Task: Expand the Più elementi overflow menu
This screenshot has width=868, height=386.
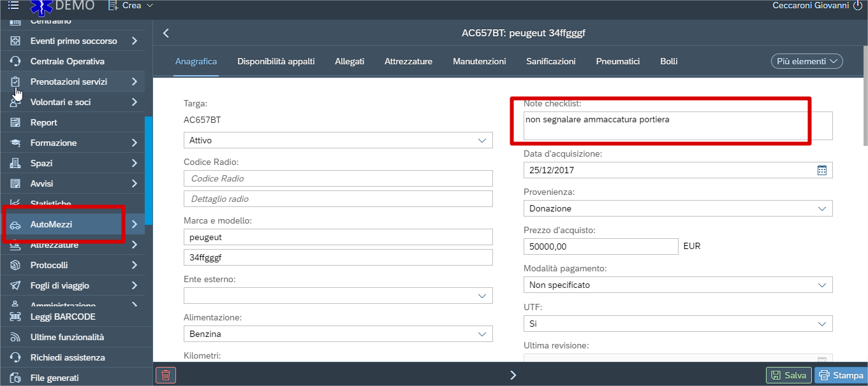Action: pyautogui.click(x=806, y=61)
